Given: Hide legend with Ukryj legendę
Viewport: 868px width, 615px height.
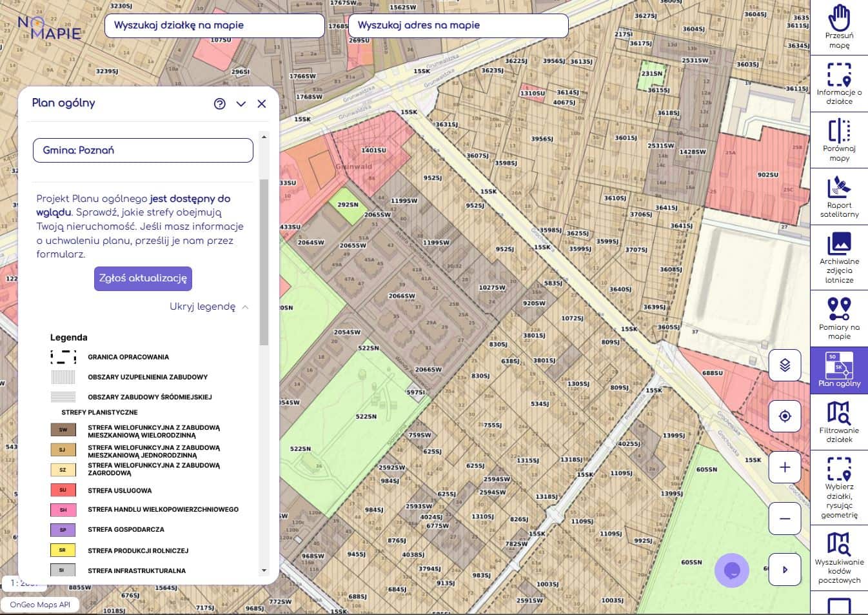Looking at the screenshot, I should (208, 307).
